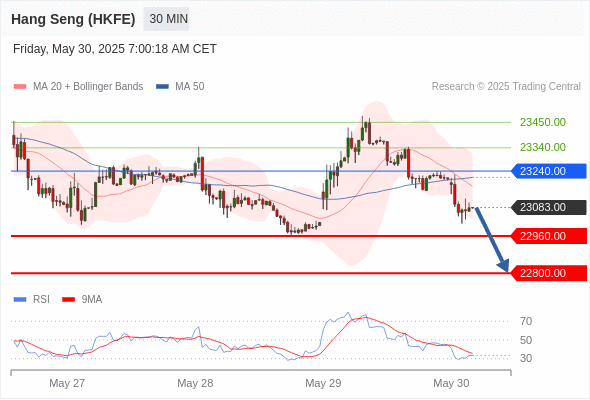The height and width of the screenshot is (400, 590).
Task: Click the Hang Seng (HKFE) title
Action: tap(73, 19)
